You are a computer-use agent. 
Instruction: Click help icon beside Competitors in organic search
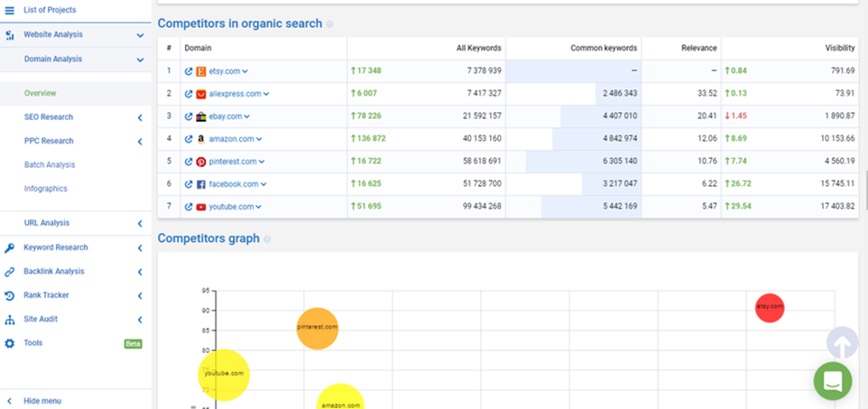pos(330,24)
